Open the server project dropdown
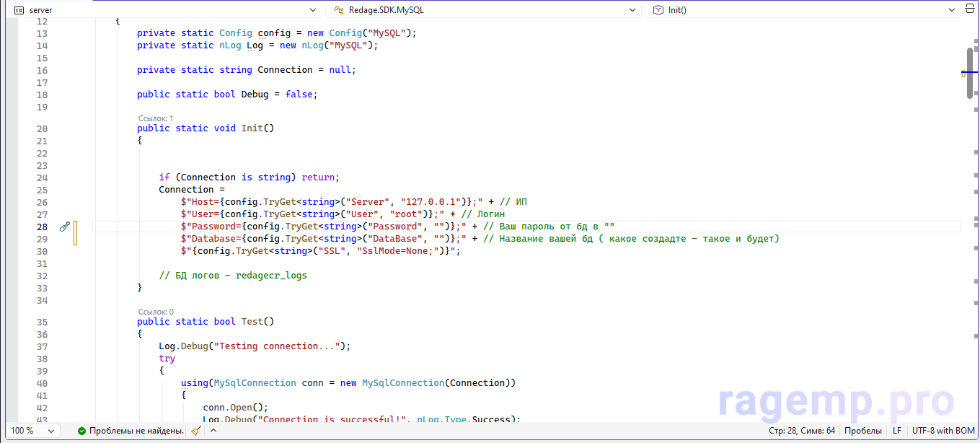The image size is (980, 443). coord(312,10)
